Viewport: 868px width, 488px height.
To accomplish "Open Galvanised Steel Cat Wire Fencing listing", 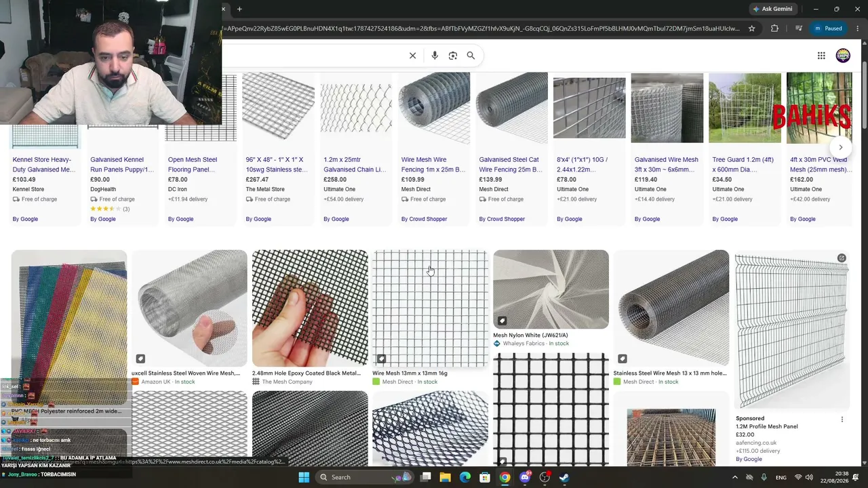I will tap(511, 165).
